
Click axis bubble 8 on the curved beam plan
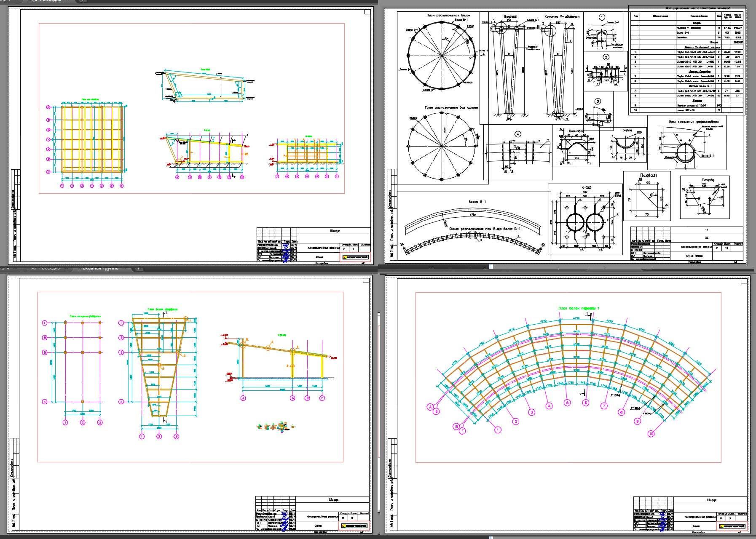click(621, 412)
